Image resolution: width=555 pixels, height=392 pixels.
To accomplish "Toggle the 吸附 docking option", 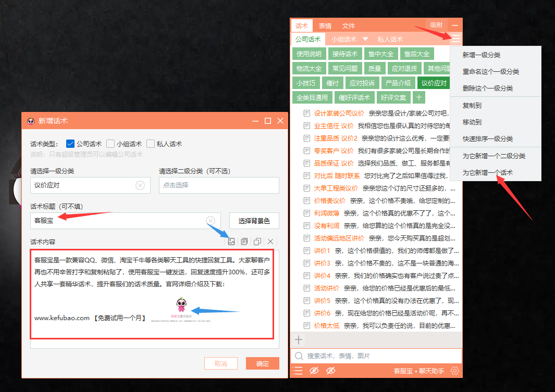I will point(436,25).
